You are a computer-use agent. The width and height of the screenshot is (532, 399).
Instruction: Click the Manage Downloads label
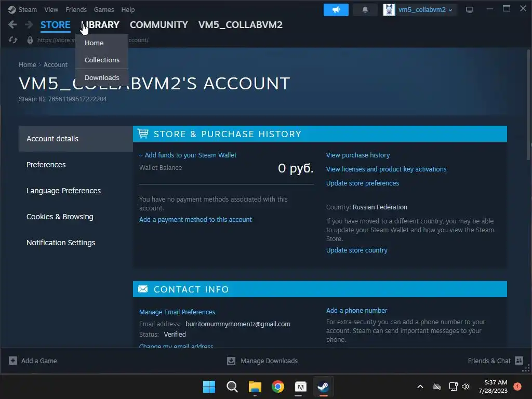click(x=269, y=361)
